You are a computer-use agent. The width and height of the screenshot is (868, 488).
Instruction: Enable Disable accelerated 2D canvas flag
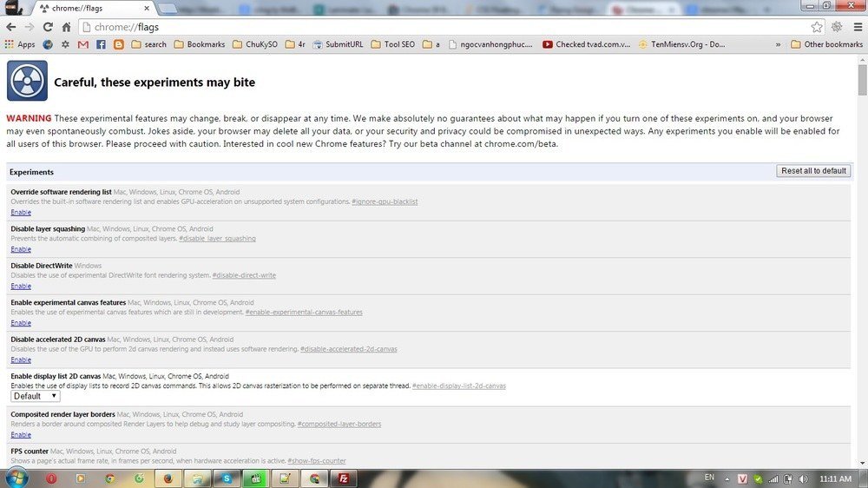click(x=21, y=360)
